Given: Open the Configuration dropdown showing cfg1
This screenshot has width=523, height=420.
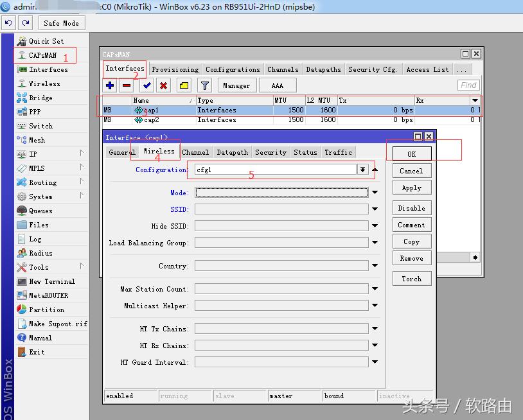Looking at the screenshot, I should pos(363,170).
